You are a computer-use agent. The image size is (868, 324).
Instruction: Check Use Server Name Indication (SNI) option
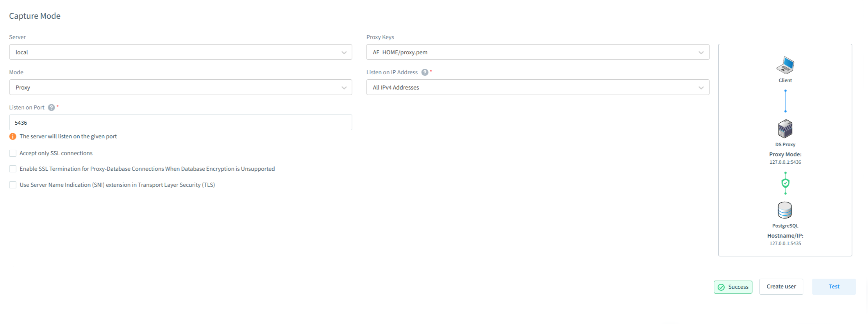[13, 185]
